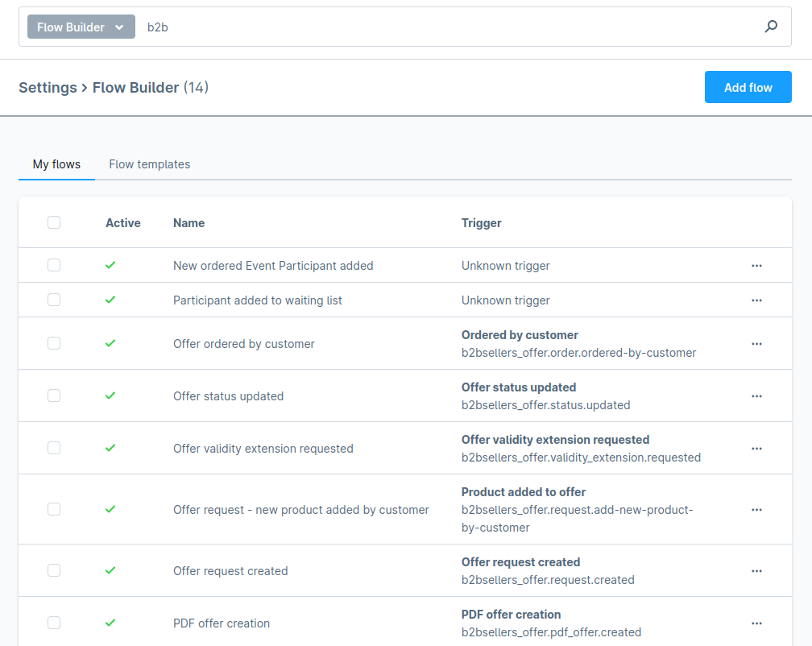Viewport: 812px width, 646px height.
Task: Click the search input containing b2b
Action: pyautogui.click(x=443, y=27)
